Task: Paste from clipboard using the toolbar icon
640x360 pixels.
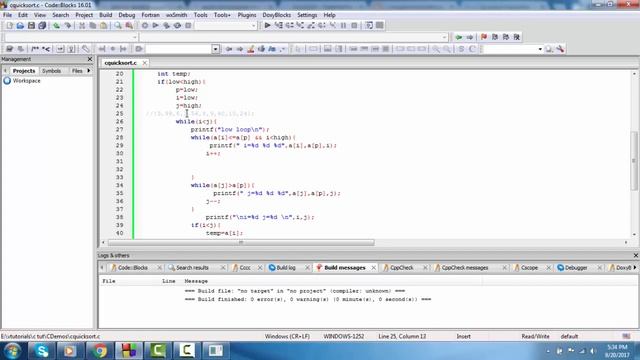Action: click(x=104, y=26)
